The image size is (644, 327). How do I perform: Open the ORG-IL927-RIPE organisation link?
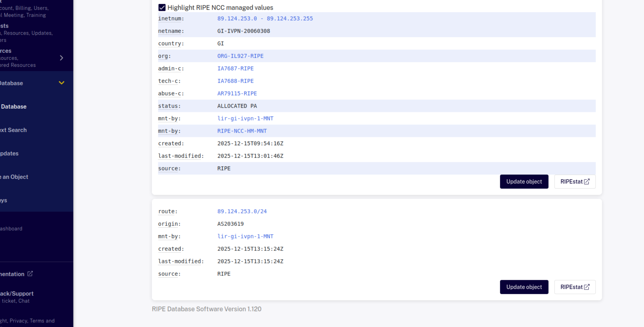tap(240, 56)
